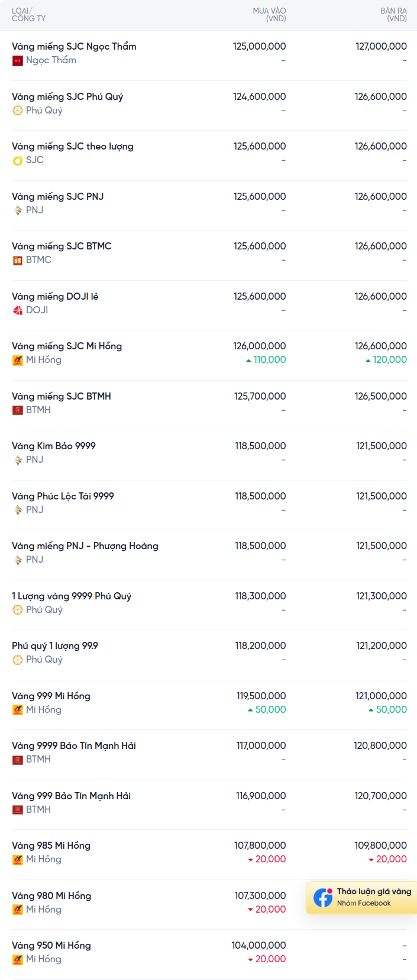Click the LOẠI/CÔNG TY column header
The image size is (417, 980).
coord(28,15)
